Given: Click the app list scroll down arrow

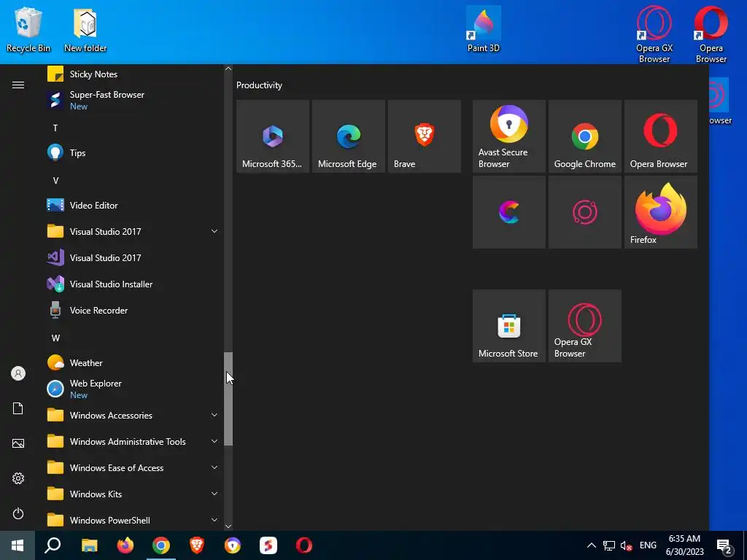Looking at the screenshot, I should [228, 526].
